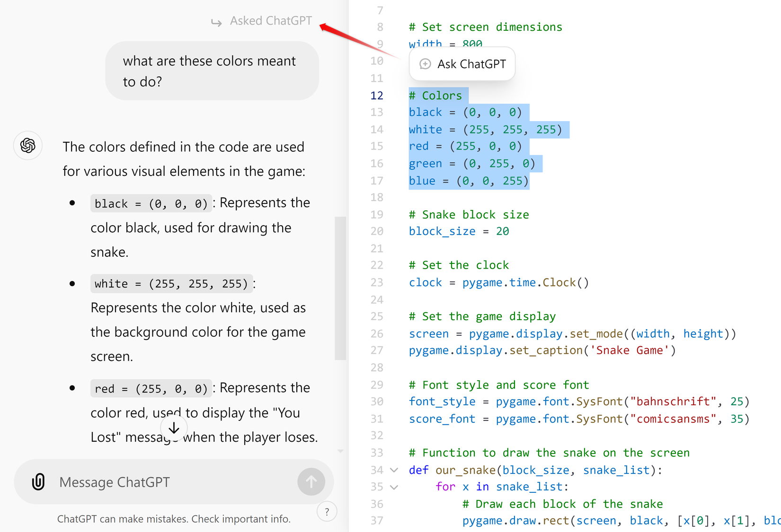The image size is (781, 532).
Task: Open the question mark help button
Action: point(327,512)
